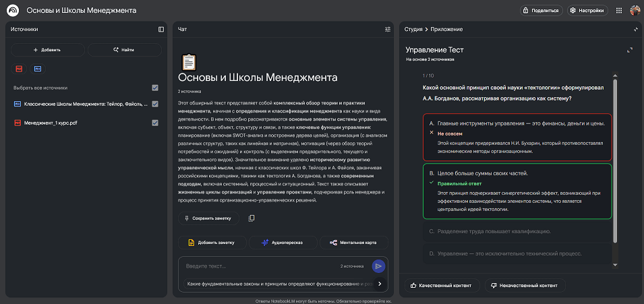
Task: Click the Поделиться button
Action: coord(541,11)
